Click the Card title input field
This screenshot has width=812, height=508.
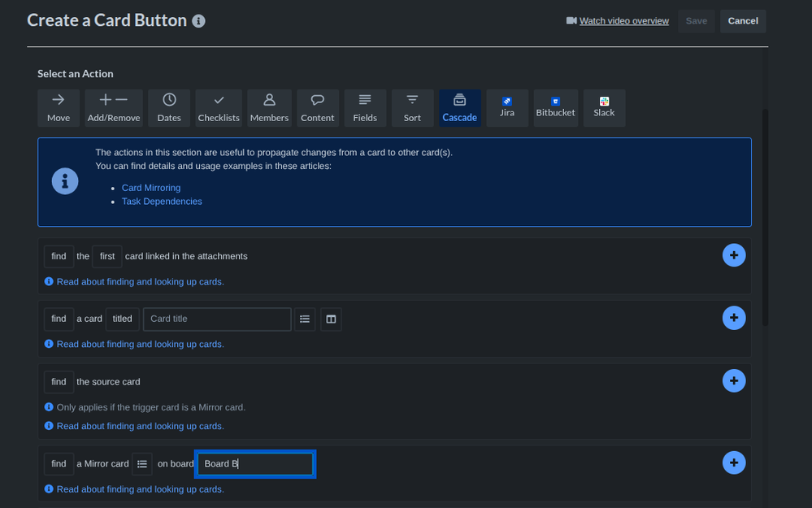(217, 319)
